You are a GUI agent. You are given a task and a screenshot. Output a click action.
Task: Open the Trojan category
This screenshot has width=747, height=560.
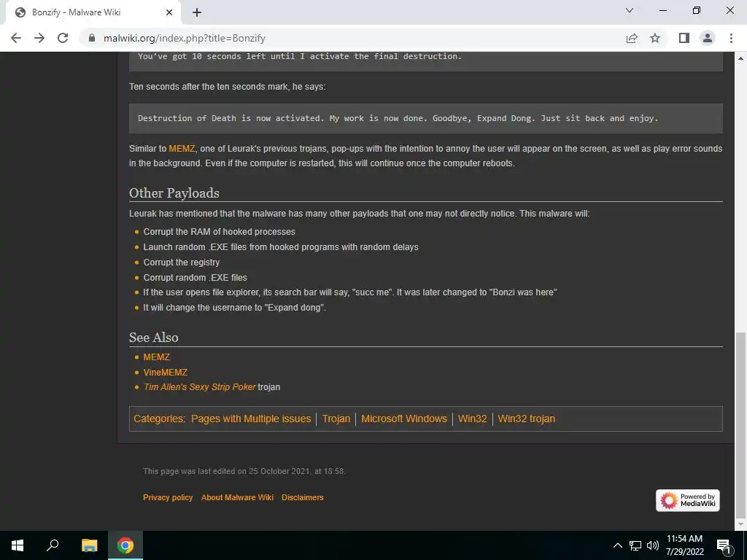pyautogui.click(x=336, y=419)
